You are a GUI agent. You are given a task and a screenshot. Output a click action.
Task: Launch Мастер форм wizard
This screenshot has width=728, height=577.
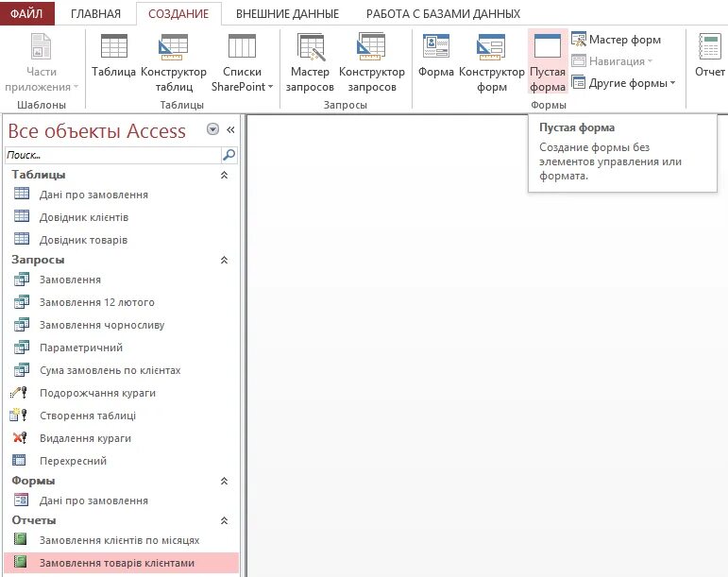pyautogui.click(x=616, y=40)
